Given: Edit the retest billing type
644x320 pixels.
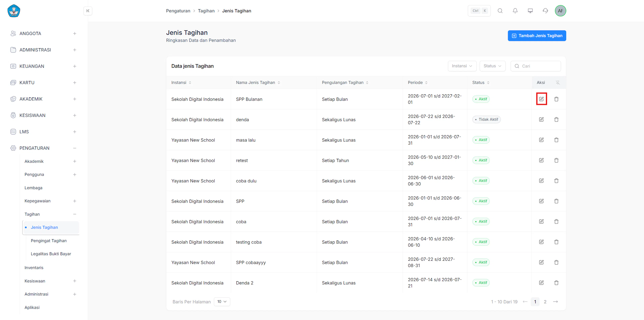Looking at the screenshot, I should click(541, 160).
